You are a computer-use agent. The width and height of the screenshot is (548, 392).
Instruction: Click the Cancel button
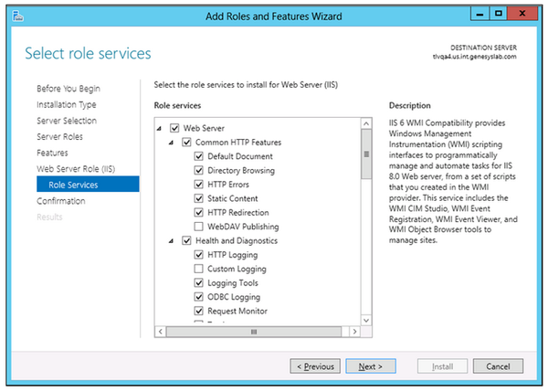[498, 366]
